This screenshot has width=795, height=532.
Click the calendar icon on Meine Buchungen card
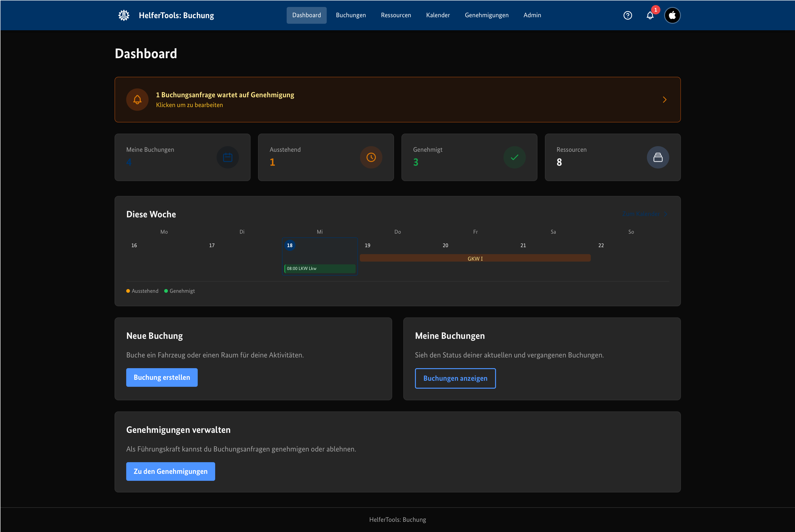click(228, 157)
